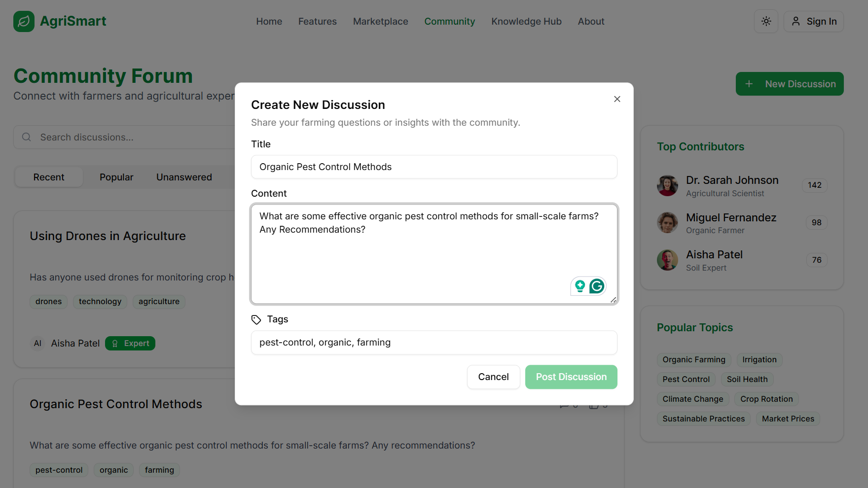The height and width of the screenshot is (488, 868).
Task: Select the Organic Farming topic tag
Action: 693,360
